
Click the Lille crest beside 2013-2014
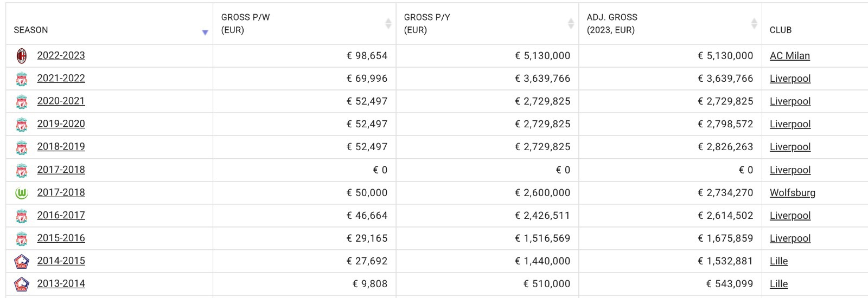click(x=21, y=284)
